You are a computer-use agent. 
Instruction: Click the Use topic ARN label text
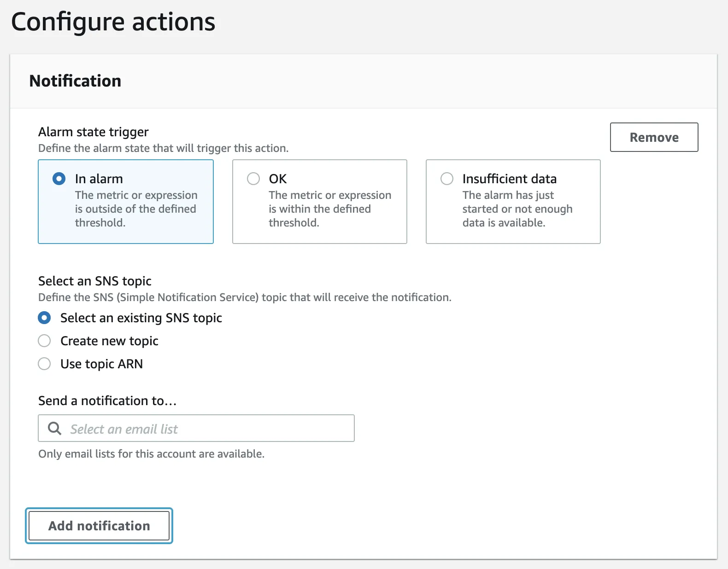(101, 364)
